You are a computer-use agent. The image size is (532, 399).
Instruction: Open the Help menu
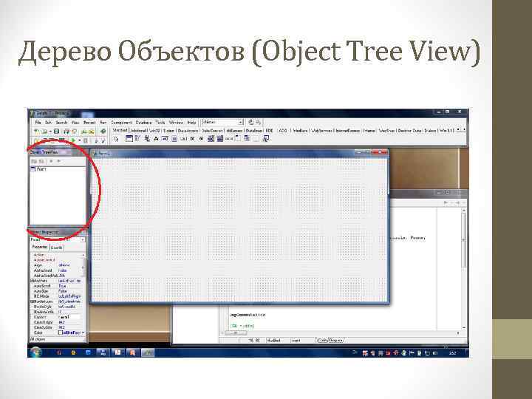(x=191, y=123)
